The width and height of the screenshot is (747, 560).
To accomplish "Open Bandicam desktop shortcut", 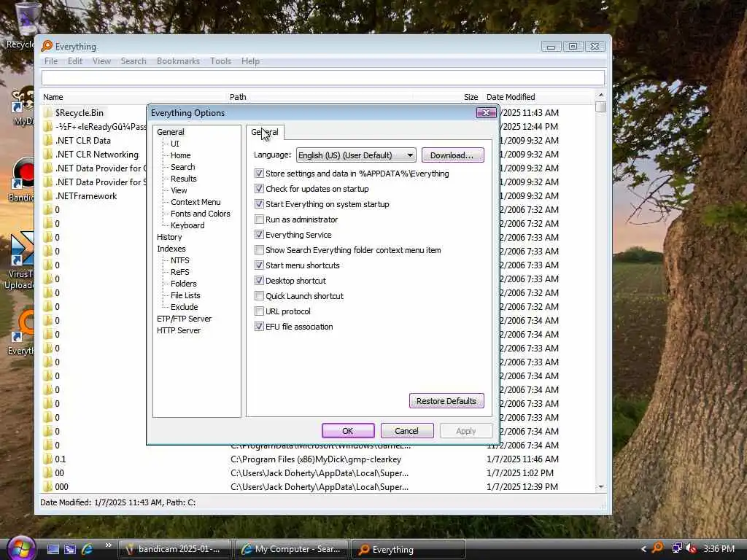I will click(22, 180).
